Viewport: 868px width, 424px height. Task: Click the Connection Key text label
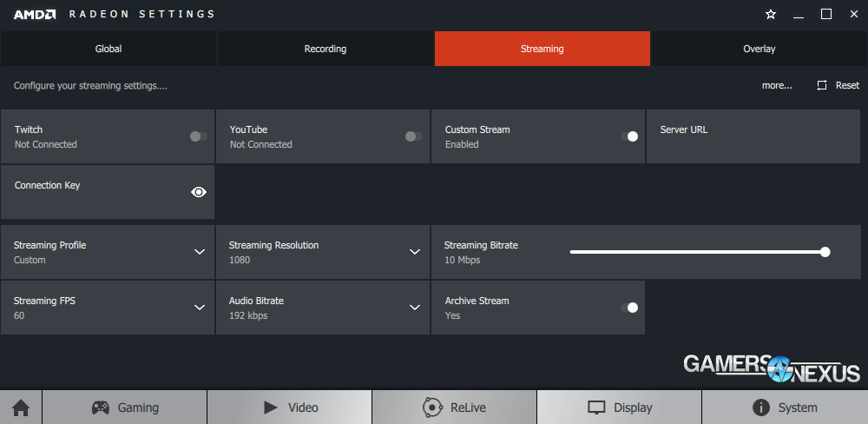(x=48, y=185)
